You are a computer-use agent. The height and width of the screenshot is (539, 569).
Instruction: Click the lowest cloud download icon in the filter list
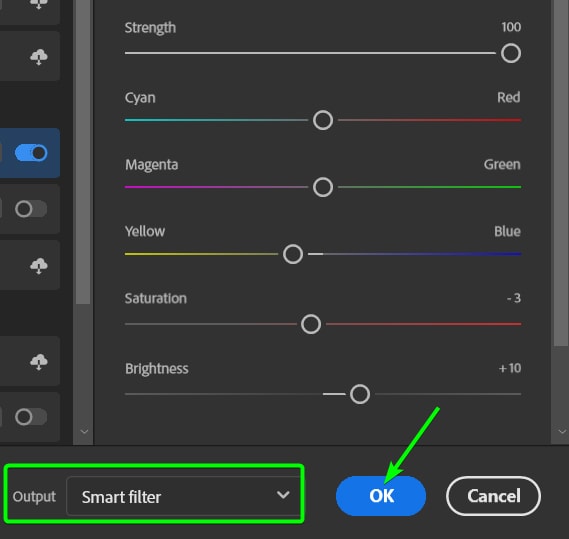[38, 362]
